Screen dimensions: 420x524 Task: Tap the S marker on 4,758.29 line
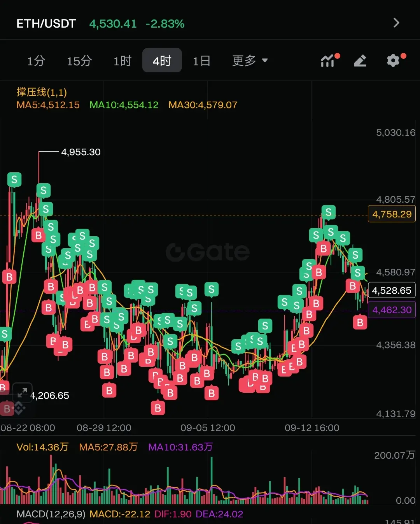329,212
